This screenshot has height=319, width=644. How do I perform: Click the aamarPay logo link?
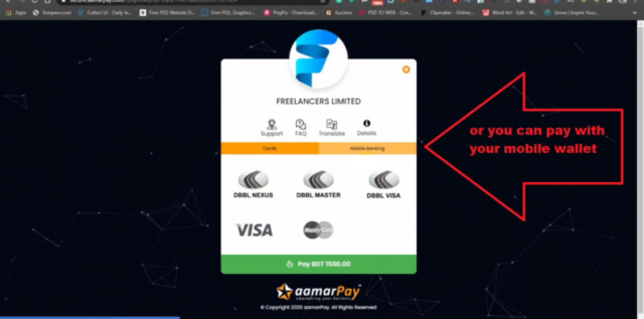tap(319, 292)
